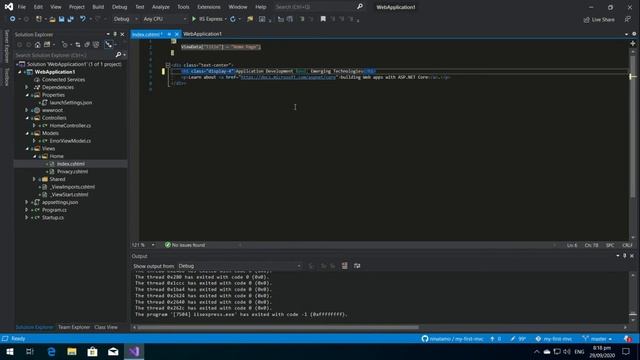Expand the Dependencies node
640x360 pixels.
click(27, 87)
